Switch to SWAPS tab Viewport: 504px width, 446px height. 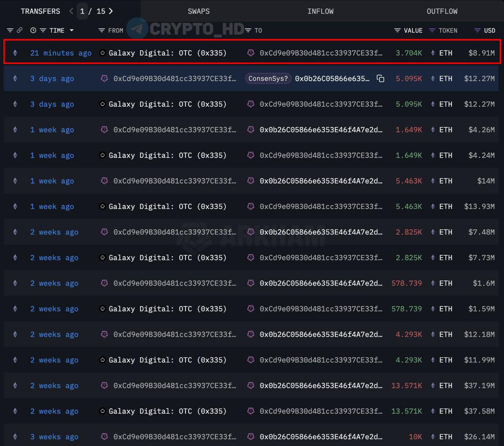pyautogui.click(x=198, y=11)
